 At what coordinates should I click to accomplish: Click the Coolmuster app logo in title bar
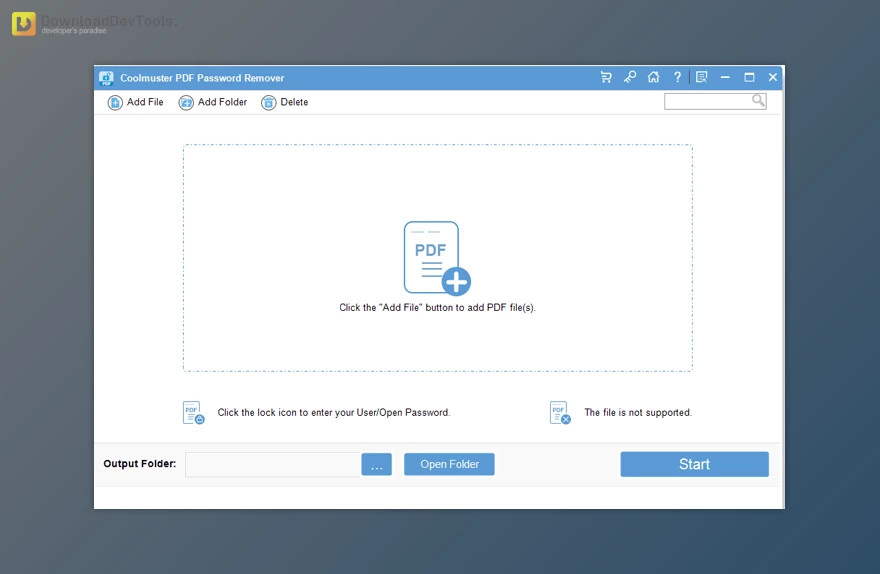click(x=106, y=78)
